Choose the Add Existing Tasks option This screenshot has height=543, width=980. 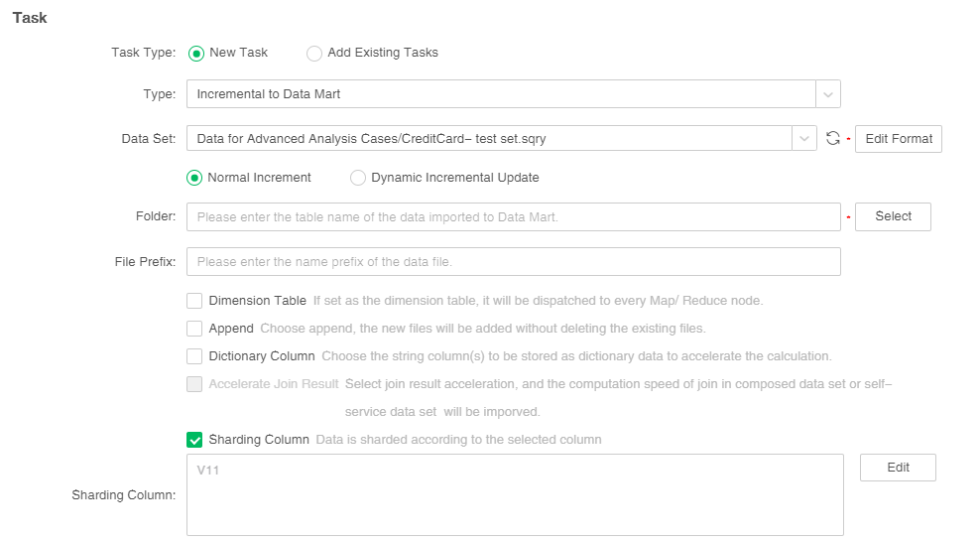314,54
